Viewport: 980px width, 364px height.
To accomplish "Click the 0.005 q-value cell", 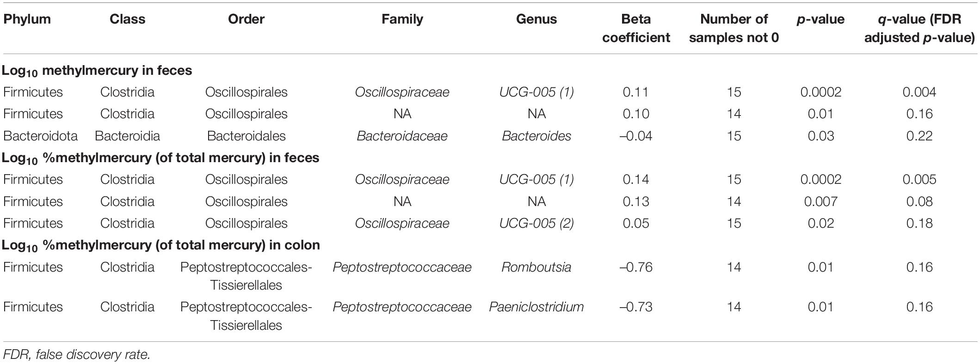I will pos(919,179).
